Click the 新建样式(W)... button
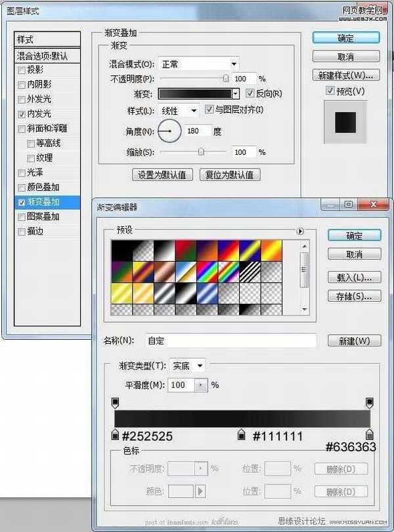Viewport: 394px width, 532px height. point(346,75)
